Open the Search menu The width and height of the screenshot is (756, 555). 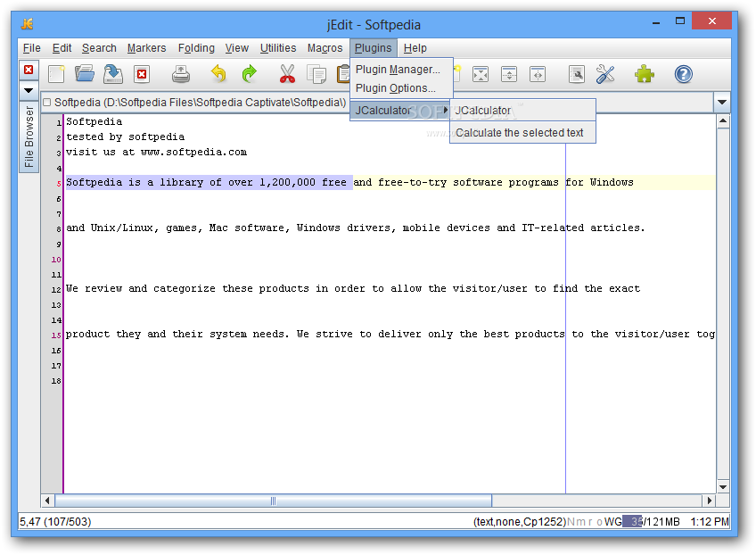pos(99,48)
